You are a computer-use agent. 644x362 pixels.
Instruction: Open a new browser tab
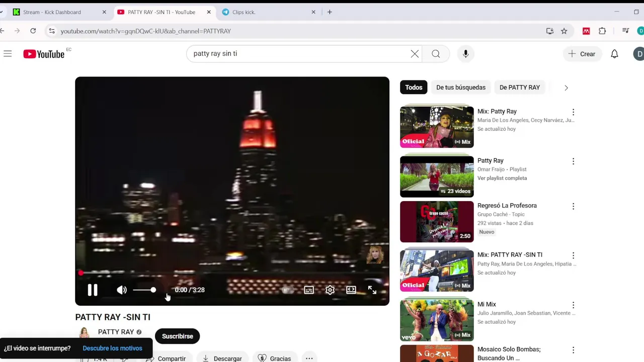[x=330, y=12]
